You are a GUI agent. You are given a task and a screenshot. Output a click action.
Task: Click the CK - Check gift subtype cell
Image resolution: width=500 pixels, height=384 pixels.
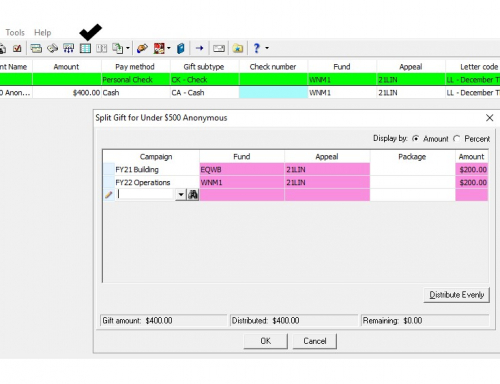pyautogui.click(x=204, y=80)
